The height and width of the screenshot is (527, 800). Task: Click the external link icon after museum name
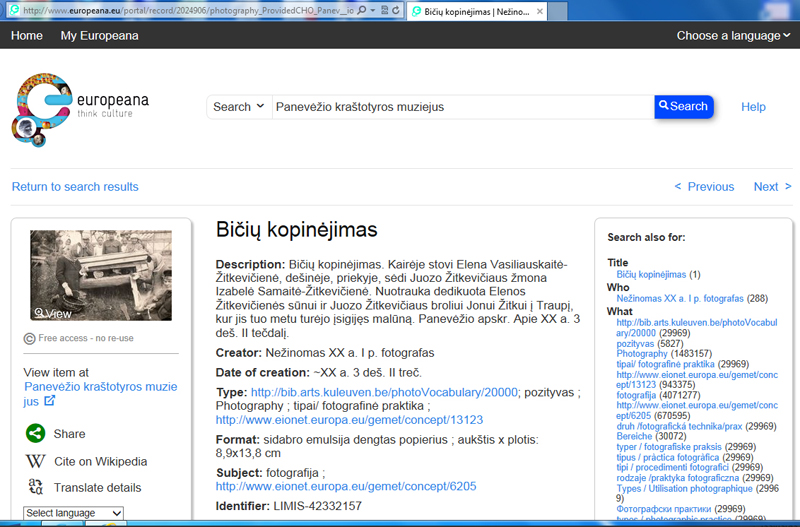(x=50, y=401)
